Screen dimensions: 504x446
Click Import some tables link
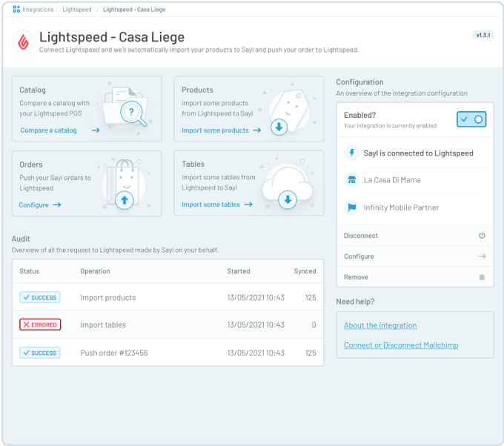coord(210,204)
